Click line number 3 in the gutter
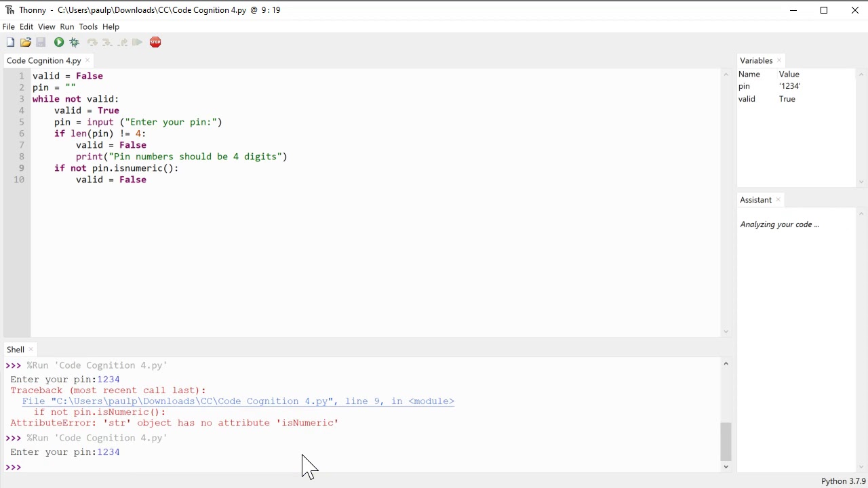Viewport: 868px width, 488px height. (x=22, y=99)
